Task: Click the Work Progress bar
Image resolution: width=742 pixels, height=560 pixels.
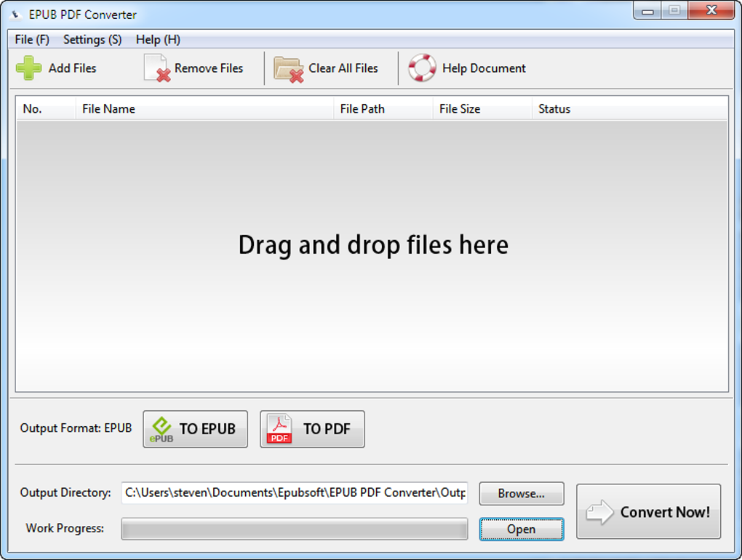Action: tap(295, 529)
